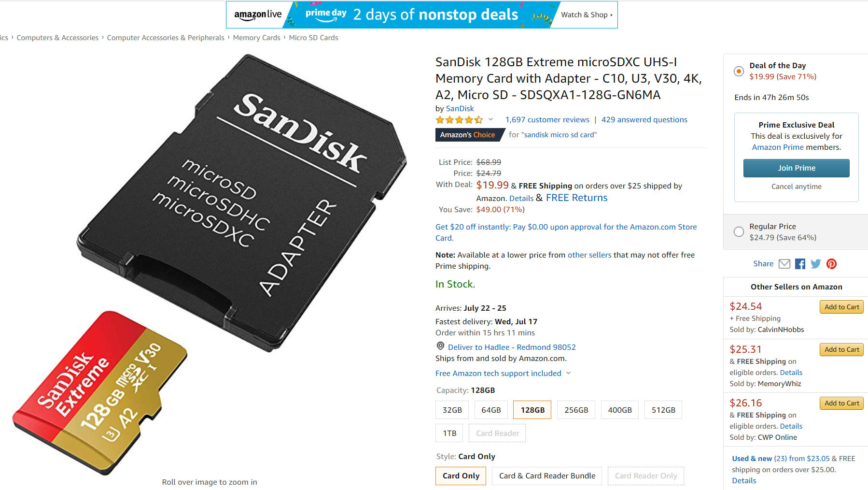
Task: Select the Regular Price radio button
Action: 739,232
